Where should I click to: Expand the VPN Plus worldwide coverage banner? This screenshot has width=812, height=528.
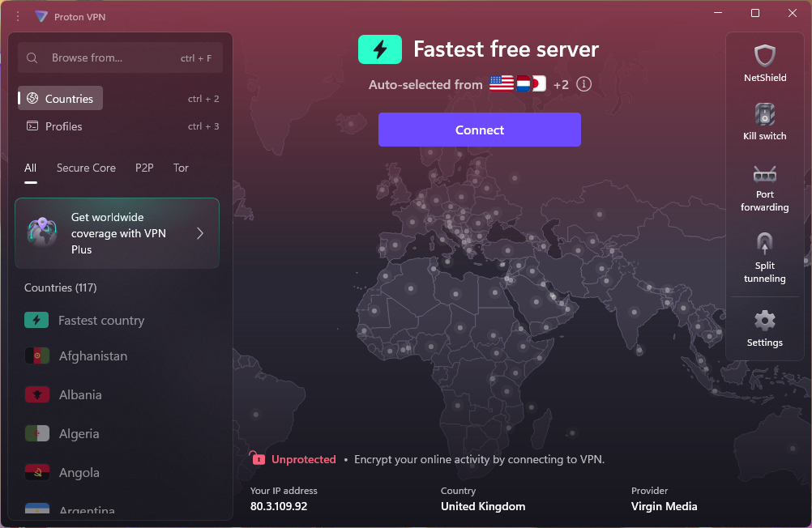point(117,233)
